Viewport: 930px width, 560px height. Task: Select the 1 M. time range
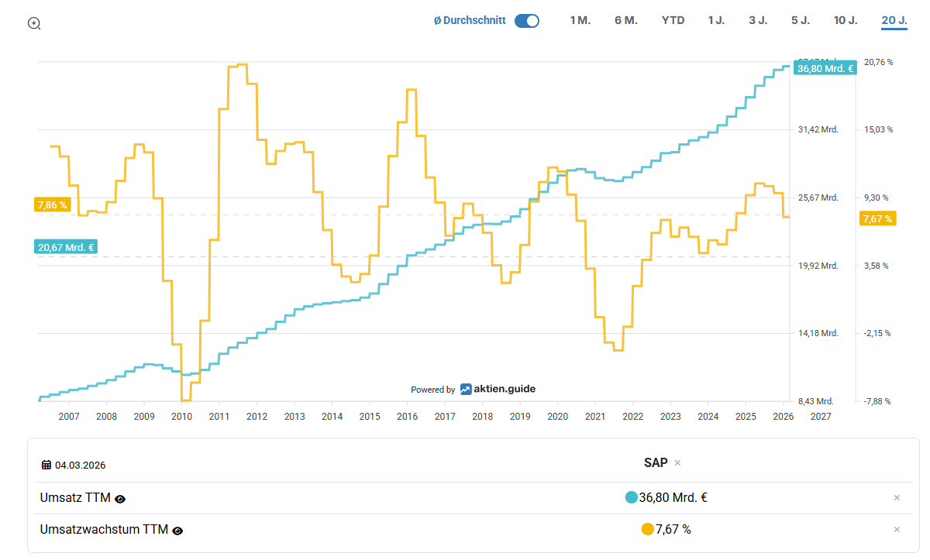580,20
